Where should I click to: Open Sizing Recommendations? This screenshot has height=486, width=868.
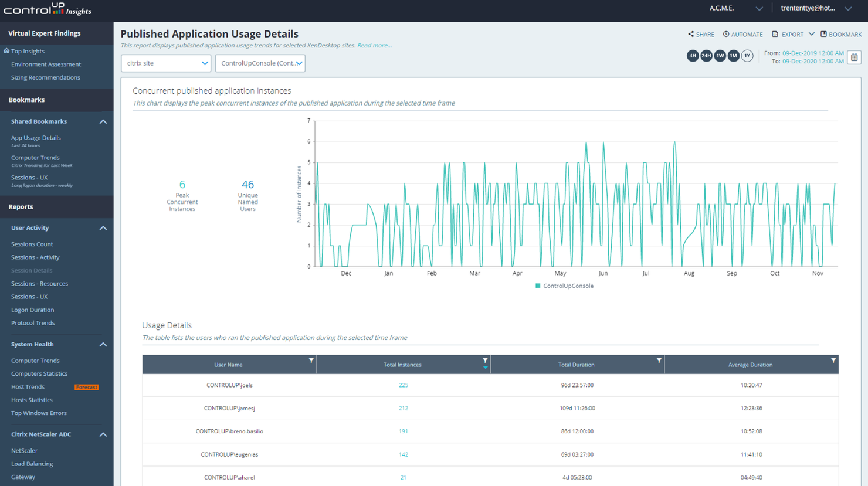tap(46, 77)
